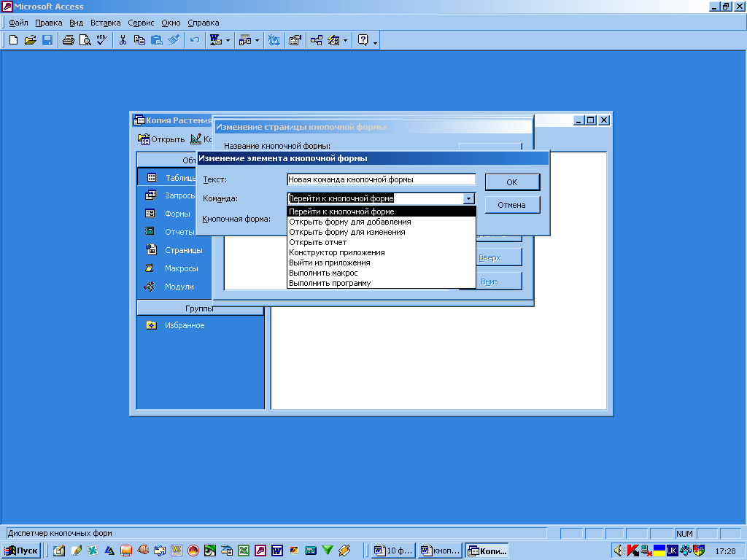Select 'Перейти к кнопочной форме' list option
This screenshot has height=560, width=747.
click(x=382, y=211)
